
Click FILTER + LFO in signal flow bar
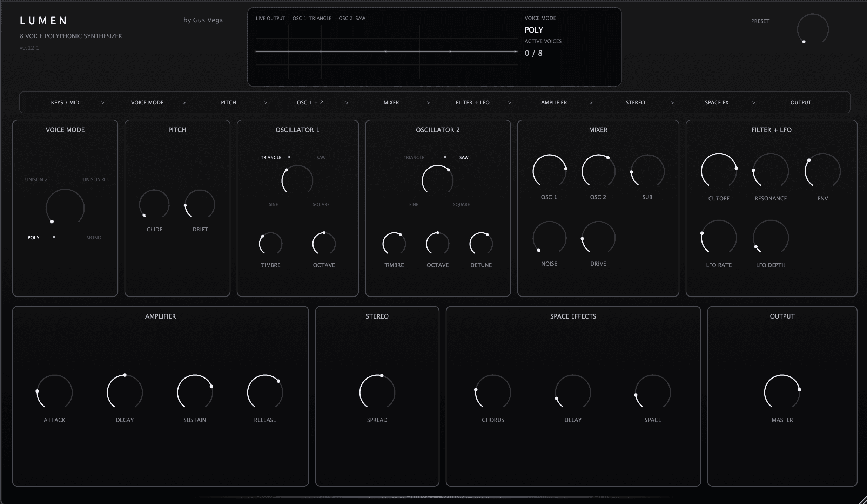click(472, 103)
